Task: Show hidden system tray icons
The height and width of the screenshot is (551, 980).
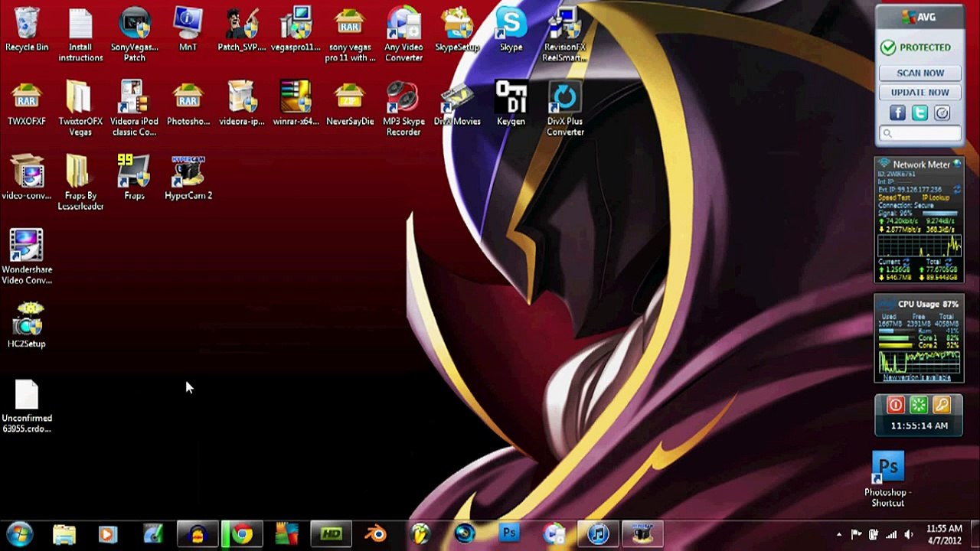Action: tap(839, 534)
